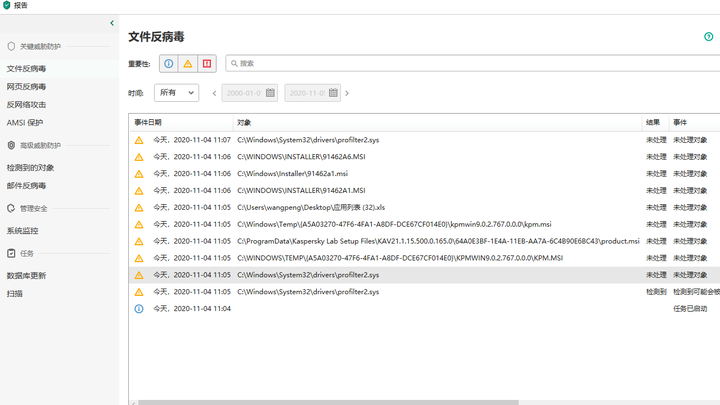Select the Desktop\应用列表 (32).xls path
Screen dimensions: 720x405
point(311,208)
